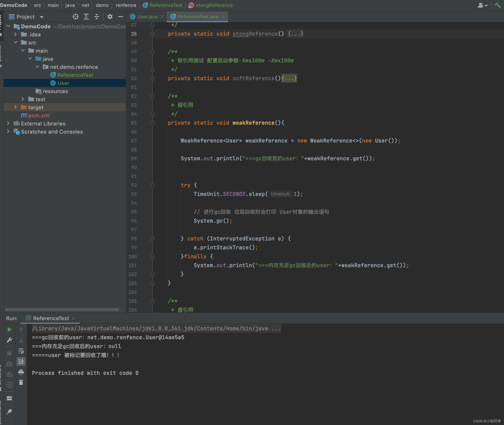Click the Build project hammer icon

point(498,5)
